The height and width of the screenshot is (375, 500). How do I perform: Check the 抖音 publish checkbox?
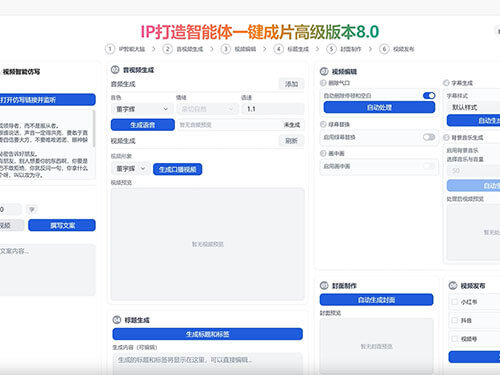454,320
